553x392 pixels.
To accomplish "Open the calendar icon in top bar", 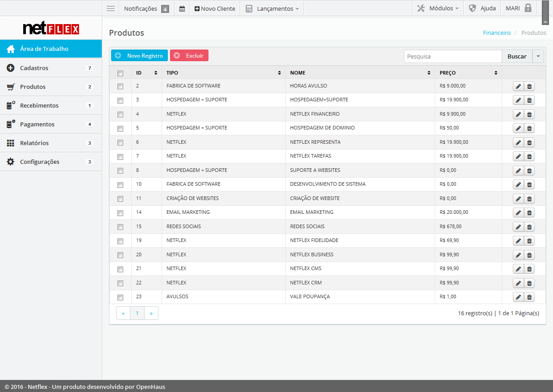I will (x=182, y=8).
